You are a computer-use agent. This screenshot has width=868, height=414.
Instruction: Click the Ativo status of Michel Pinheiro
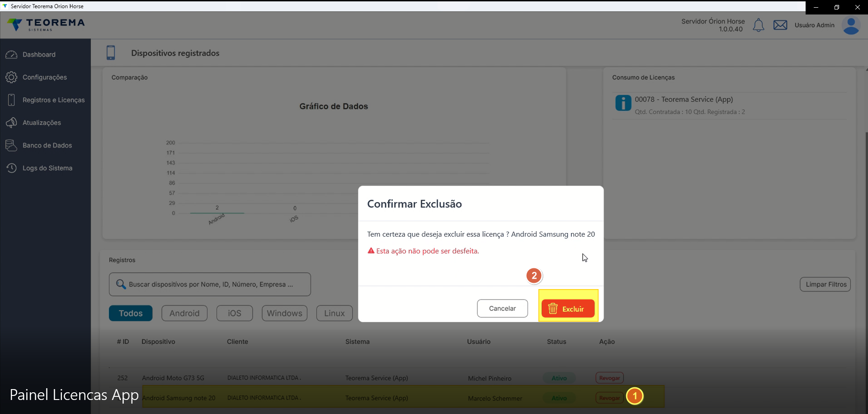pyautogui.click(x=559, y=378)
